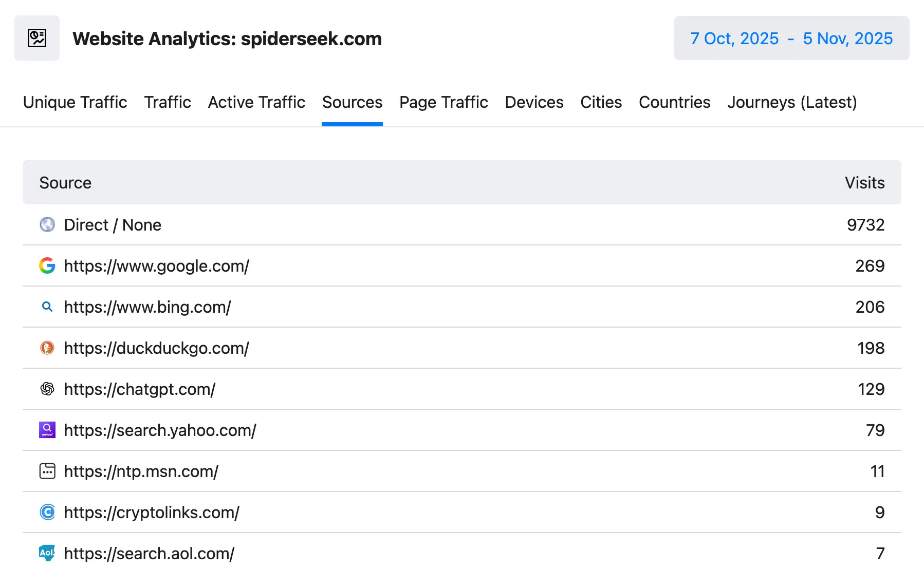Click the DuckDuckGo favicon
The image size is (924, 570).
[47, 348]
